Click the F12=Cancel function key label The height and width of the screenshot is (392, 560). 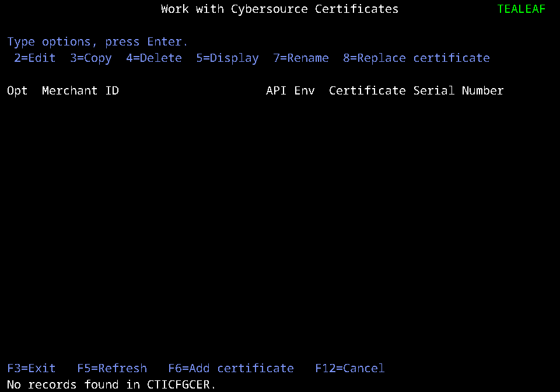tap(350, 368)
